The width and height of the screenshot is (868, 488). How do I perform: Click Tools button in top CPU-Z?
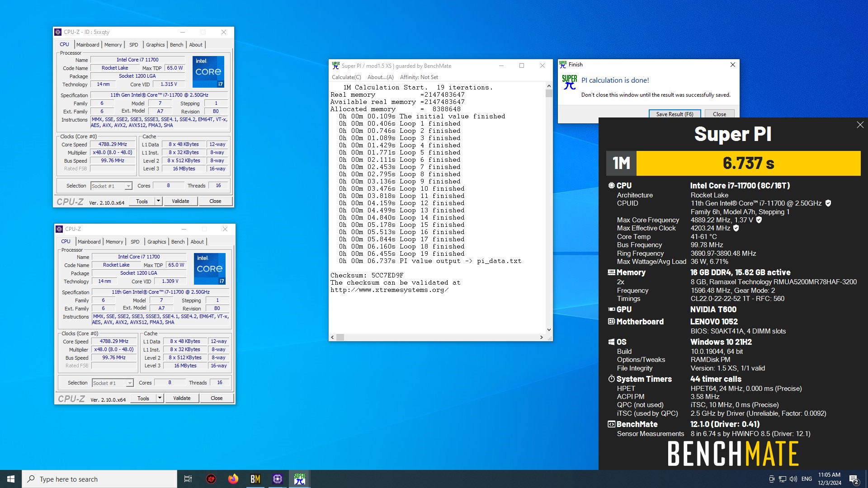click(142, 201)
